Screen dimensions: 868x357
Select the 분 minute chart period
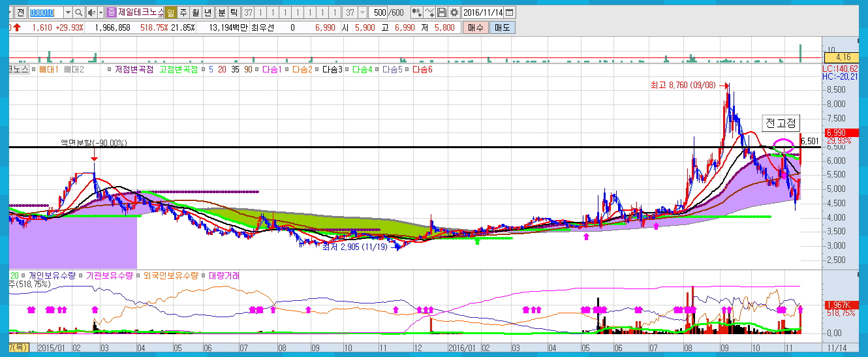[x=221, y=12]
